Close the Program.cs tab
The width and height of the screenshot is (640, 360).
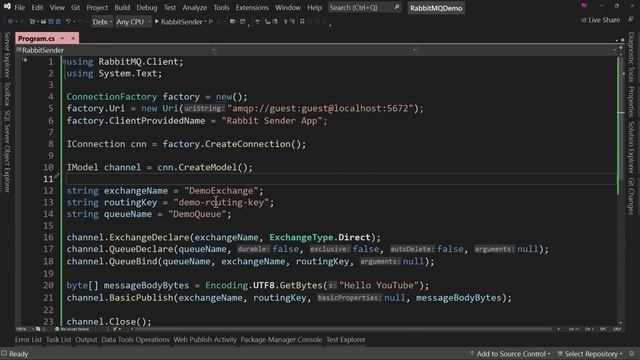(73, 38)
